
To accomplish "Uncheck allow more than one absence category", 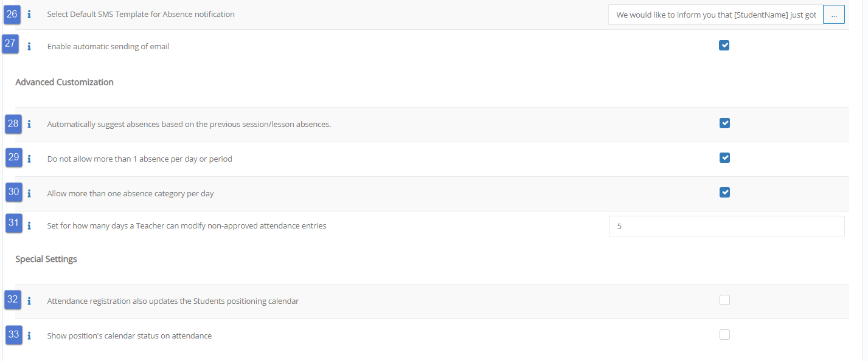I will tap(724, 192).
